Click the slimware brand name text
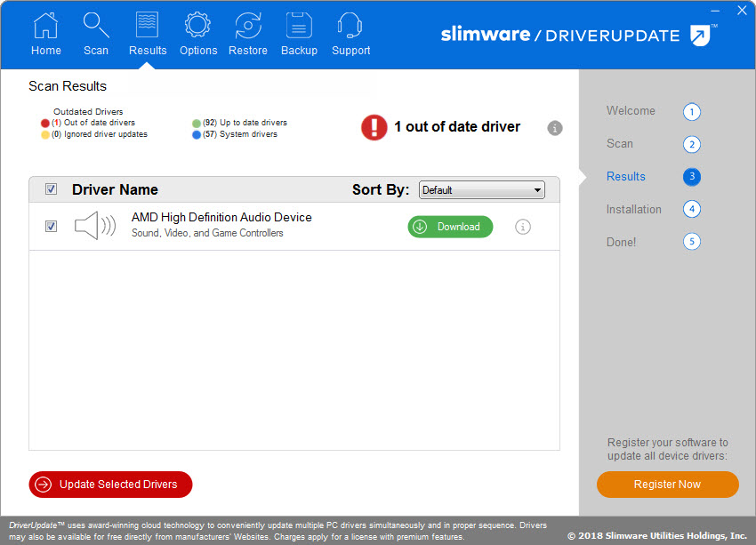Viewport: 756px width, 545px height. [486, 34]
